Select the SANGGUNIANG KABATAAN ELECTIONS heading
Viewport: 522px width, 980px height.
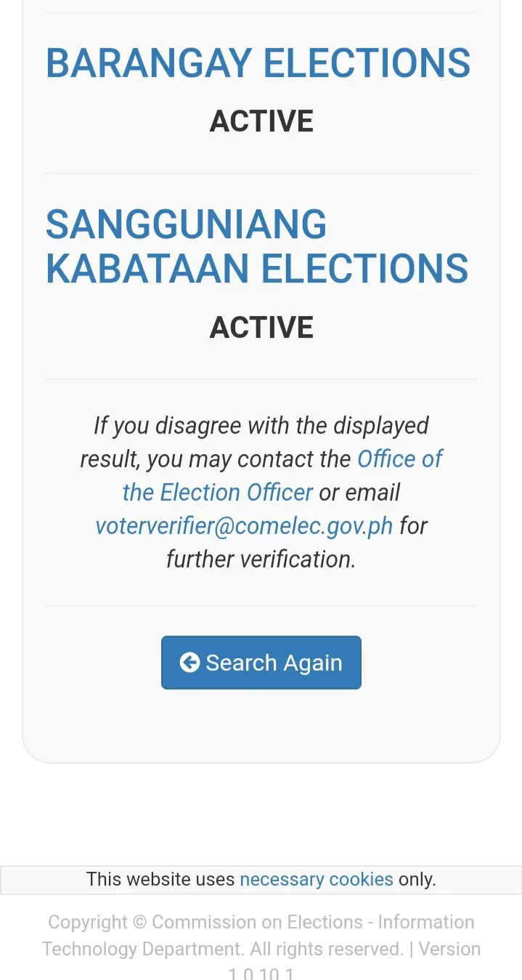[x=257, y=246]
